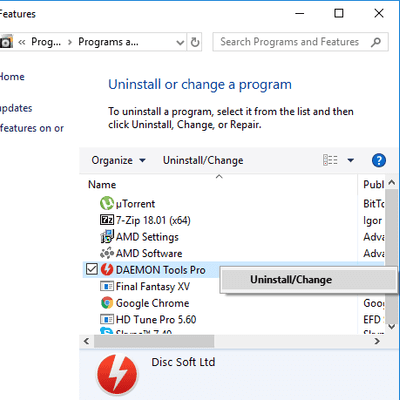Expand the view options dropdown arrow
Viewport: 400px width, 400px height.
(350, 160)
